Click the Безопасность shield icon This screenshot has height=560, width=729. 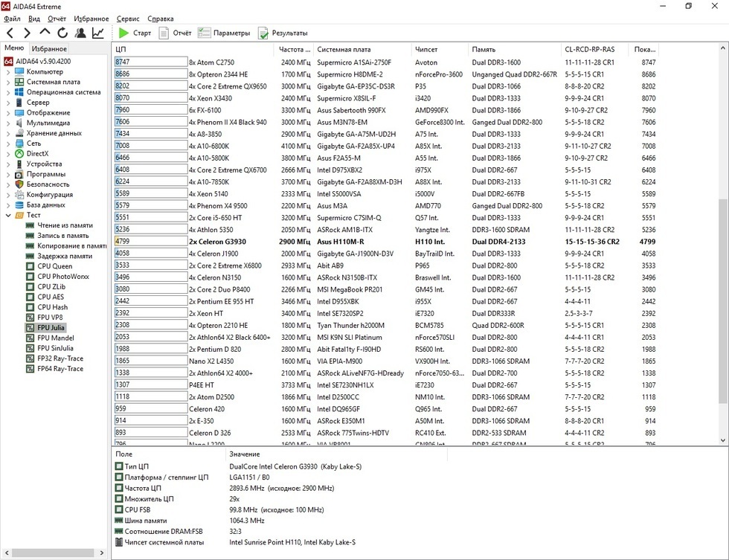(x=19, y=184)
